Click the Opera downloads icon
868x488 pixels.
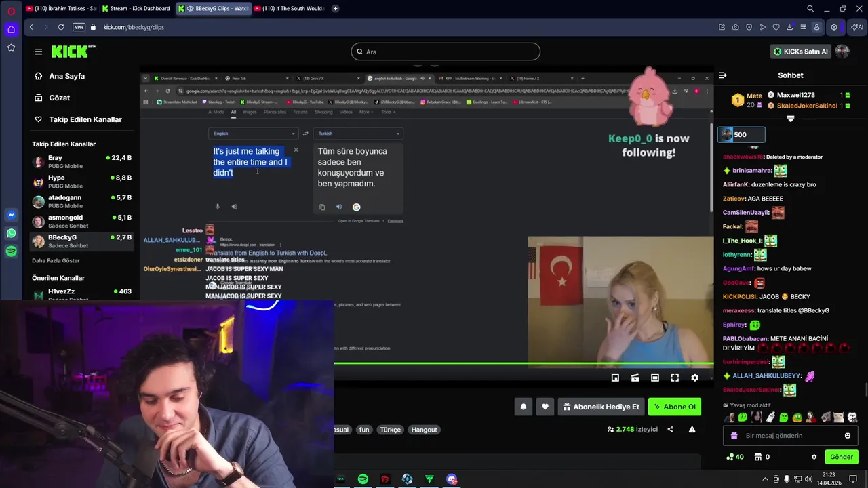790,27
